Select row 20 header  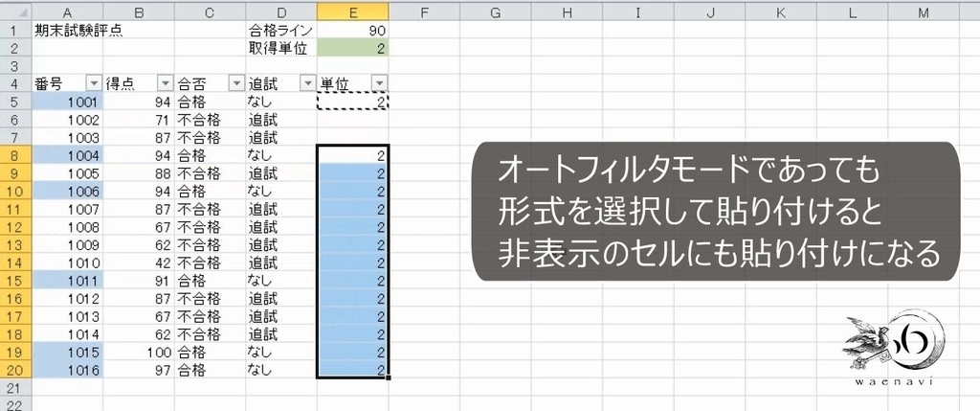point(15,370)
